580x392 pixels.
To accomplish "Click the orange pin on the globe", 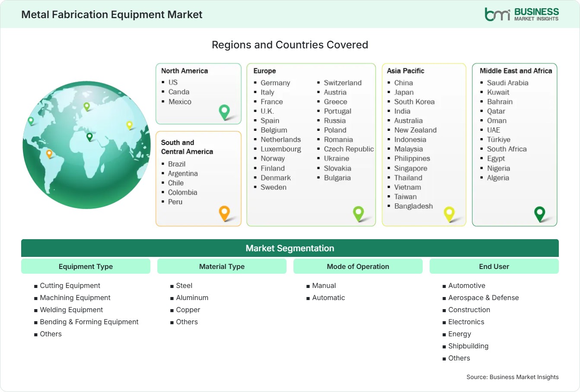I will [x=49, y=154].
